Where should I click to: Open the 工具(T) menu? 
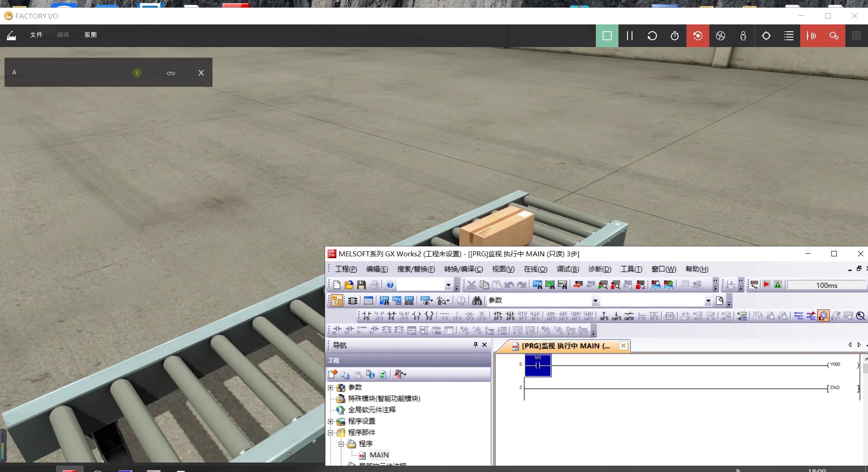tap(631, 269)
